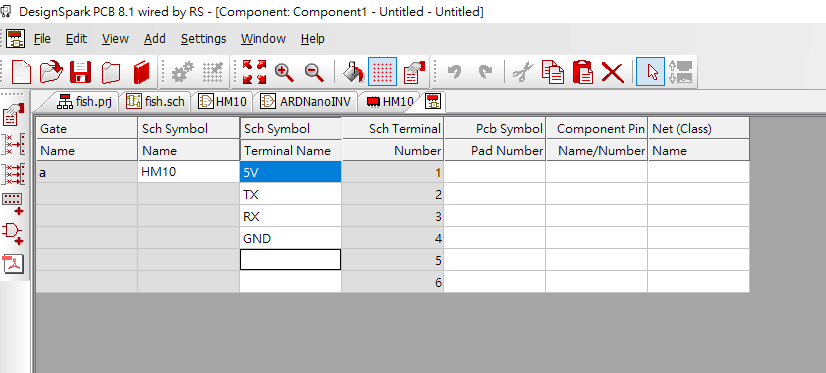Screen dimensions: 826x373
Task: Click the Copy pages icon
Action: tap(553, 72)
